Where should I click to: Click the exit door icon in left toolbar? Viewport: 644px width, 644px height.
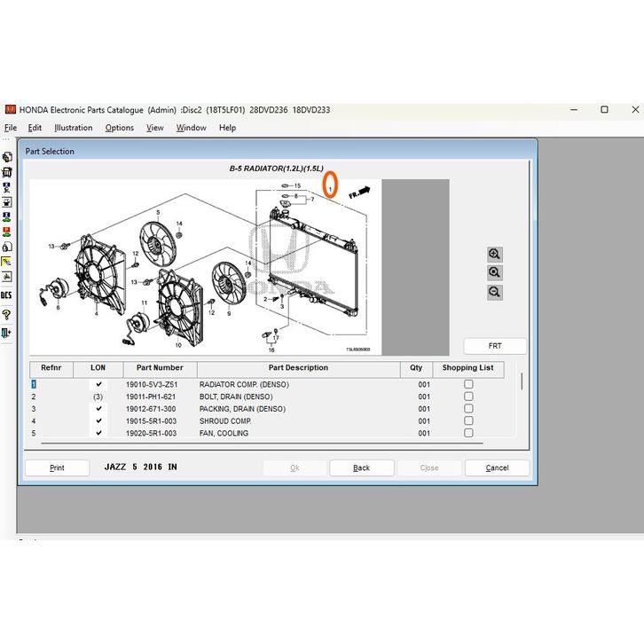pos(6,333)
